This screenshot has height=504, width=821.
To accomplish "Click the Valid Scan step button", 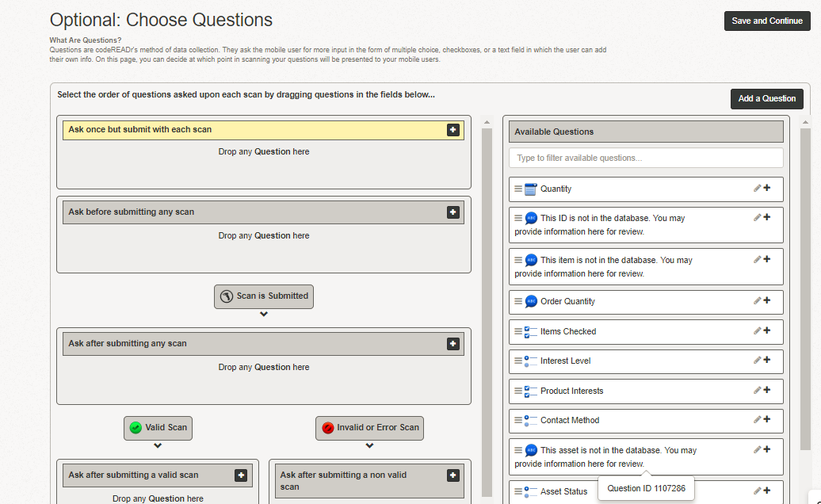I will coord(158,428).
